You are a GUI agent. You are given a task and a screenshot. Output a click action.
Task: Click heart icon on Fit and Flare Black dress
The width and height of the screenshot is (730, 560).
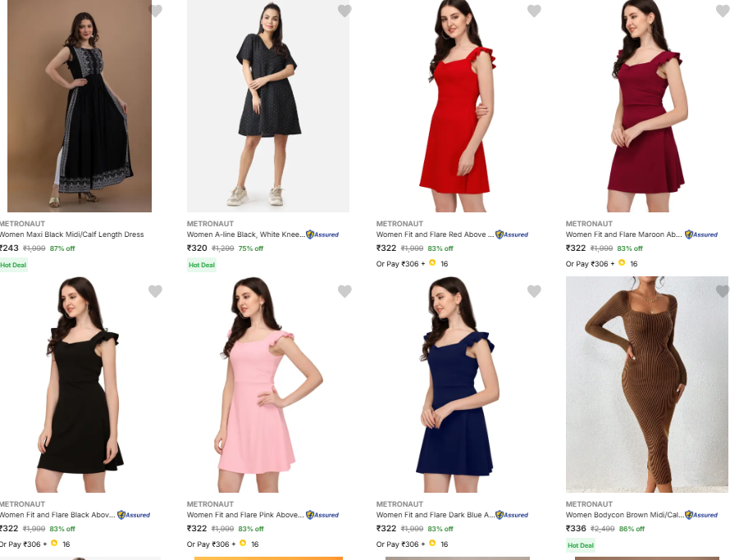coord(155,291)
